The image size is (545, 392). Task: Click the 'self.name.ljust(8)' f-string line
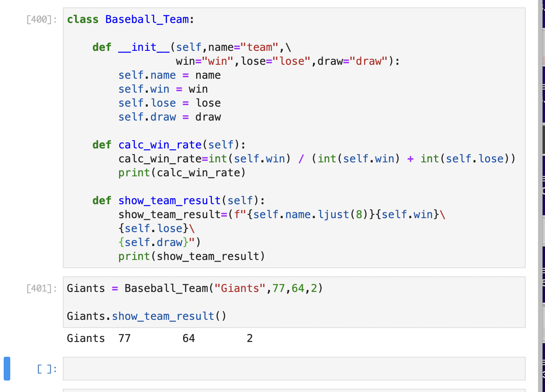tap(282, 214)
